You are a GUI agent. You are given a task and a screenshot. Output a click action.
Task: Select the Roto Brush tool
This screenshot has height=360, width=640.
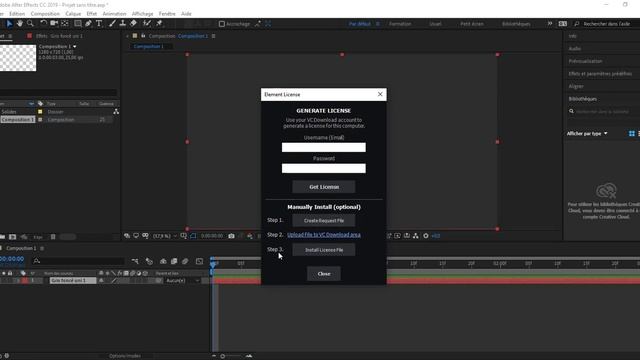(x=147, y=24)
